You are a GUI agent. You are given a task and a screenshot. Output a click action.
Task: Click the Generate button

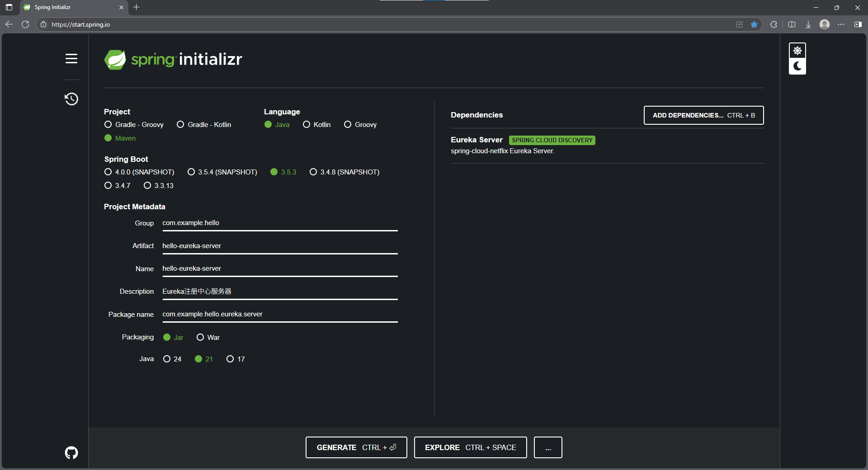point(356,447)
